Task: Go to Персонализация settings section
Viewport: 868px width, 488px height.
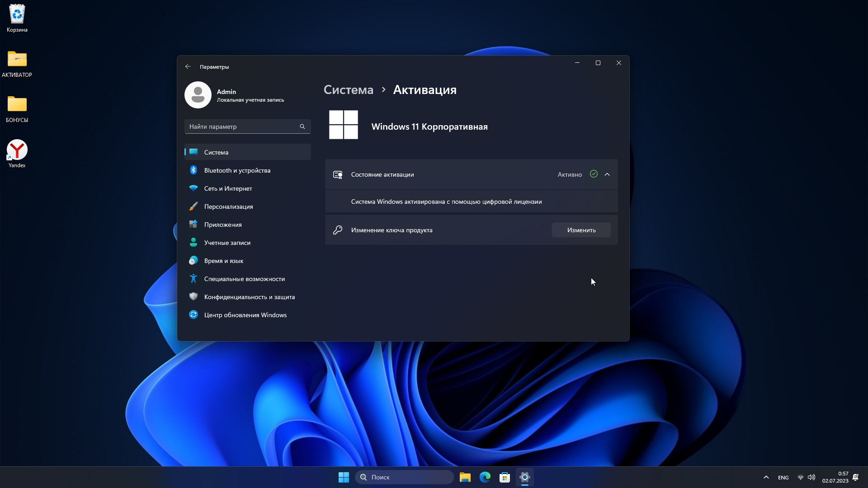Action: 228,206
